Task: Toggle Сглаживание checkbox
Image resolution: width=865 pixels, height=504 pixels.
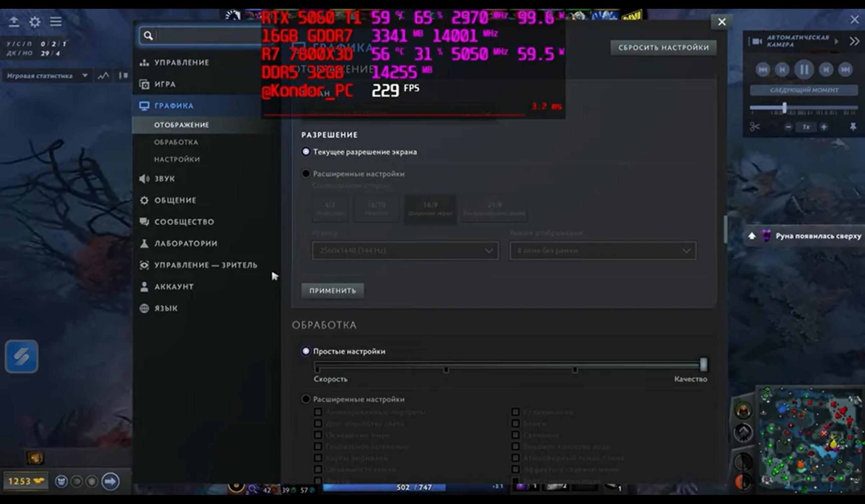Action: pos(515,412)
